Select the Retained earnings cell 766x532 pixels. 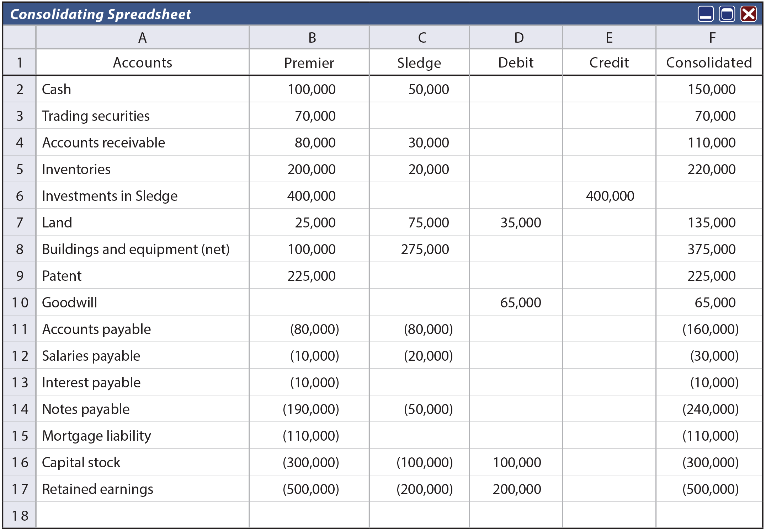click(142, 489)
